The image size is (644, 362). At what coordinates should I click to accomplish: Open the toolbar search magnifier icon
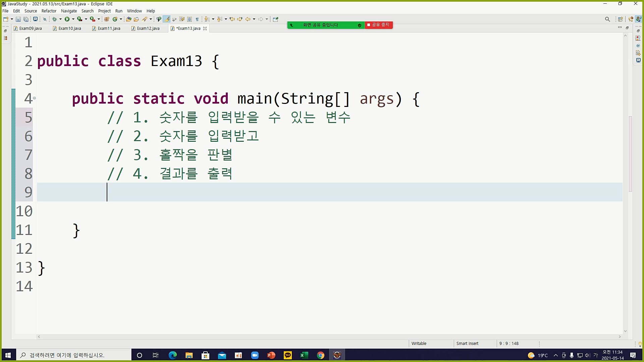point(607,19)
